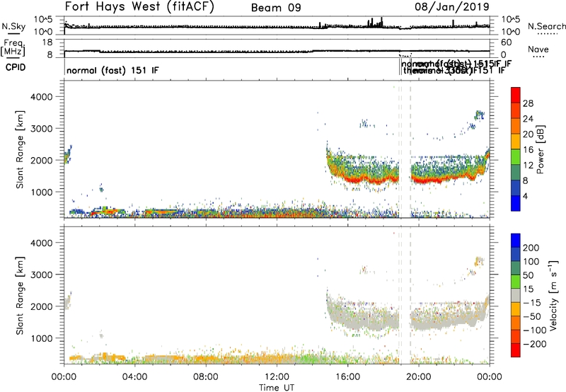566x392 pixels.
Task: Click the '3000' tick of the velocity panel
Action: point(42,275)
